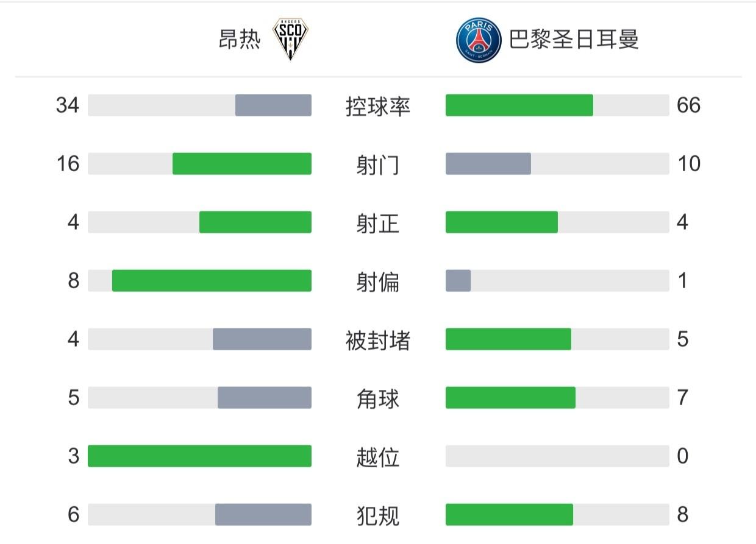The width and height of the screenshot is (756, 544).
Task: Open the 巴黎圣日耳曼 team name link
Action: click(x=574, y=40)
